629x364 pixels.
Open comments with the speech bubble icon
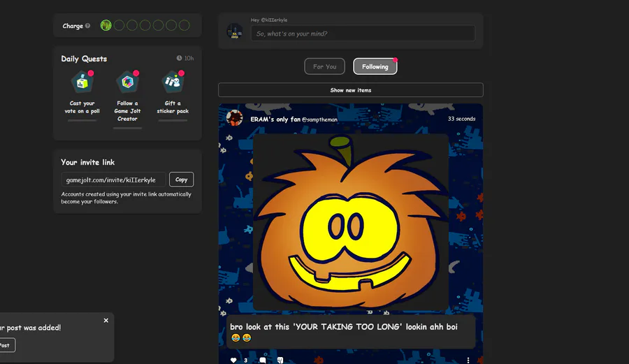pos(263,360)
